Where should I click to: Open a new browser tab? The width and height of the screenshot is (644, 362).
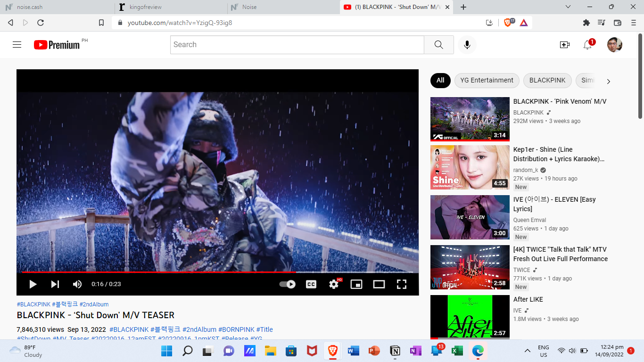463,7
